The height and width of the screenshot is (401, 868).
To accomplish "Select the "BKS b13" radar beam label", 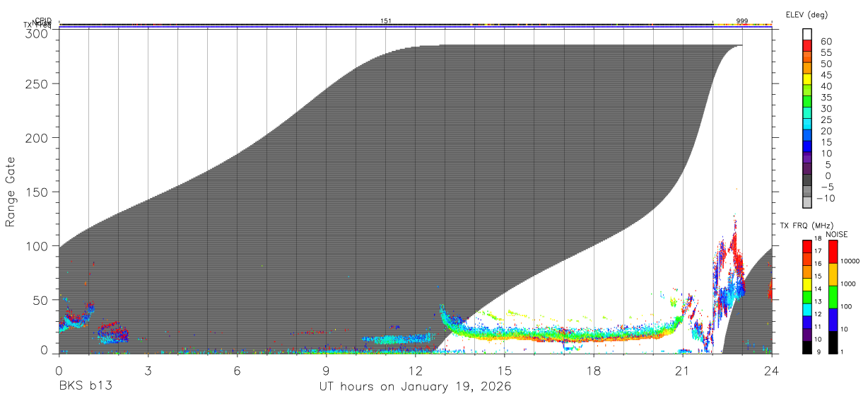I will tap(85, 387).
